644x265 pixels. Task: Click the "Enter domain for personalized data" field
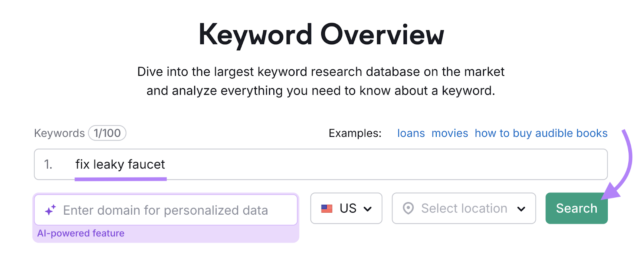[165, 210]
